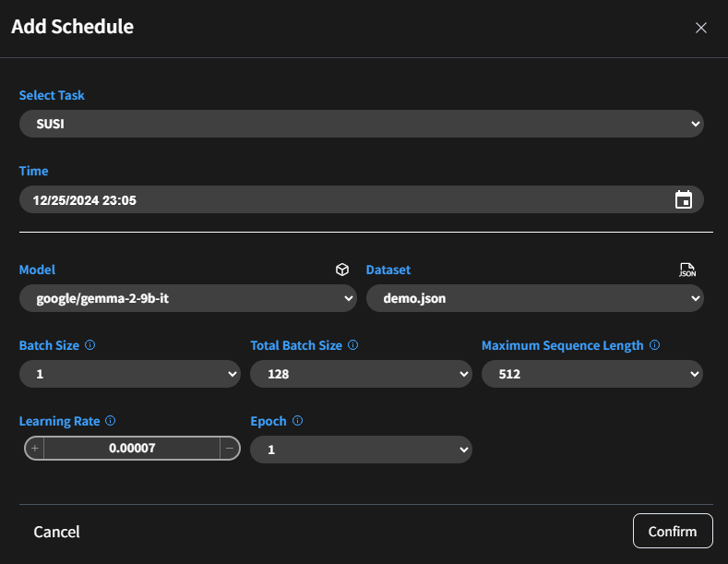Screen dimensions: 728x564
Task: Click the info icon next to Learning Rate
Action: (x=110, y=421)
